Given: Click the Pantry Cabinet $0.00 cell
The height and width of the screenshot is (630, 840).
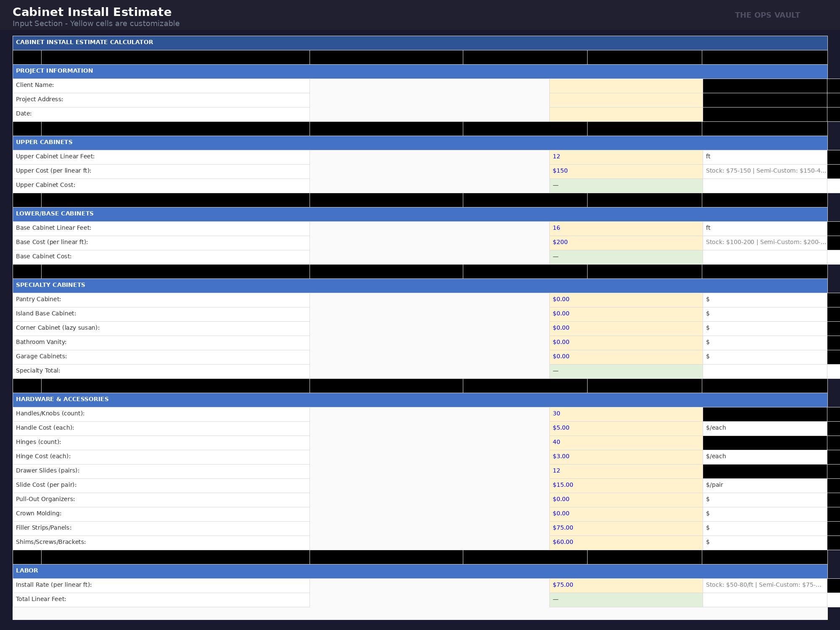Looking at the screenshot, I should coord(626,300).
